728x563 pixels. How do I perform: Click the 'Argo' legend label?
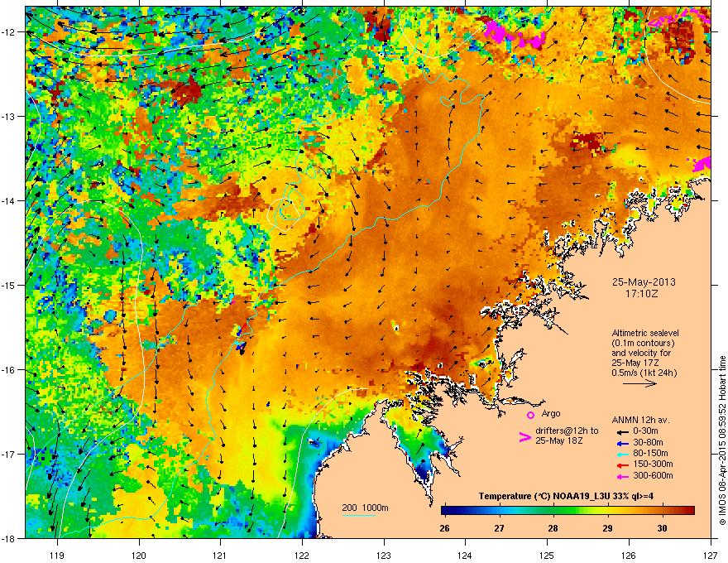pos(551,413)
